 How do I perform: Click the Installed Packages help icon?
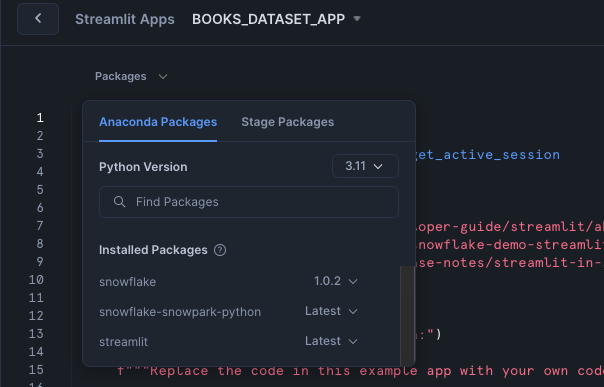220,250
